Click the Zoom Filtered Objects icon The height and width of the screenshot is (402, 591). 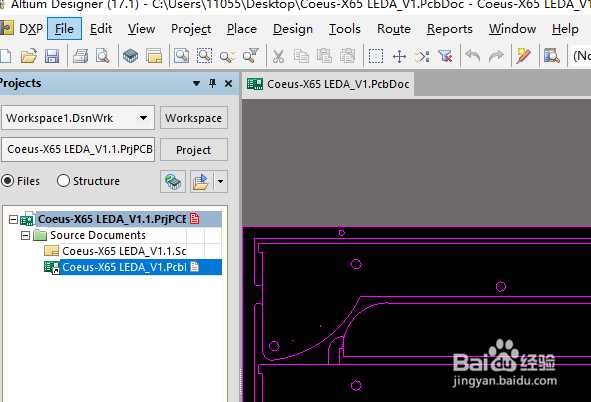click(x=251, y=56)
